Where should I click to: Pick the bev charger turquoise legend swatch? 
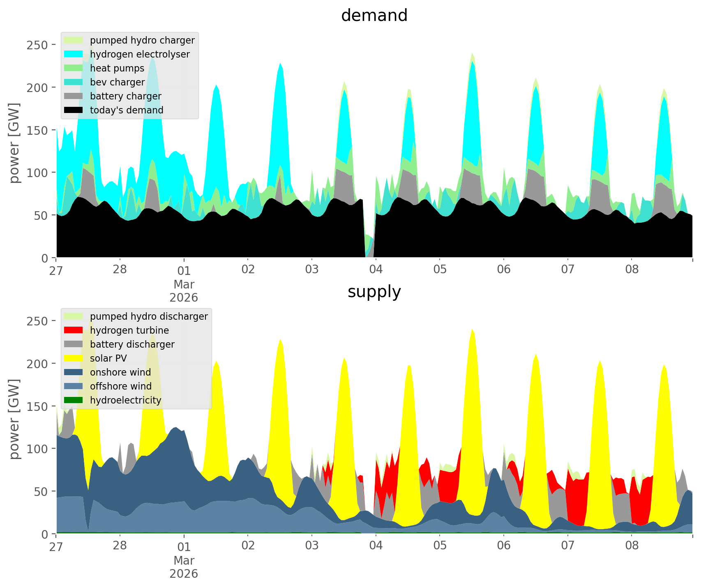[74, 82]
